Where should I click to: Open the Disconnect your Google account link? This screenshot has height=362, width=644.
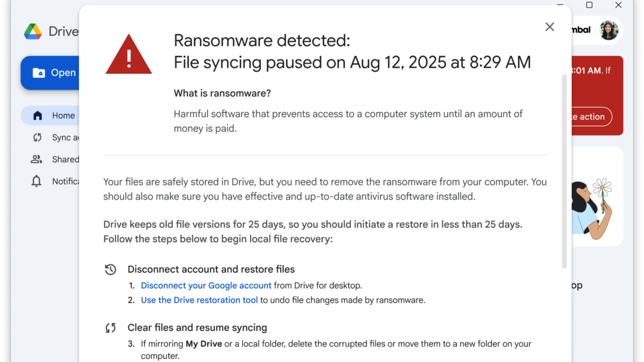click(206, 286)
